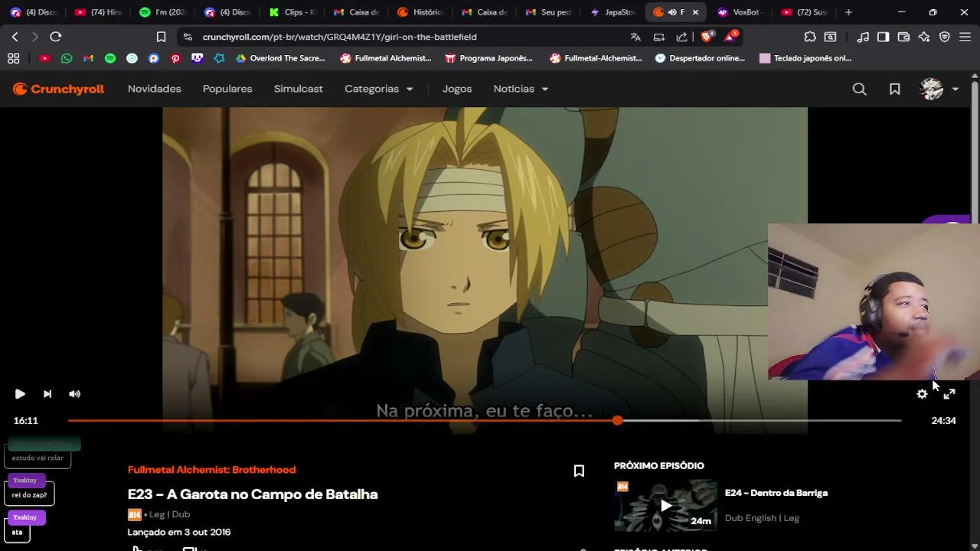Screen dimensions: 980x551
Task: Open Gmail bookmark icon
Action: pos(89,58)
